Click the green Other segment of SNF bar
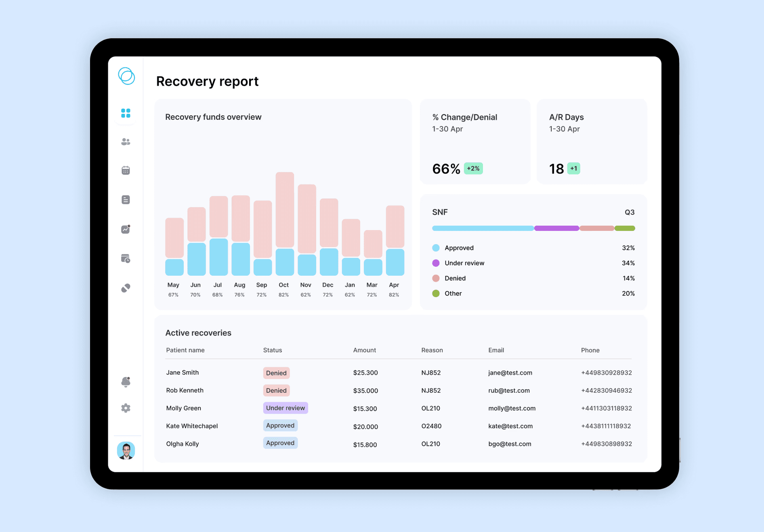This screenshot has width=764, height=532. pyautogui.click(x=625, y=228)
